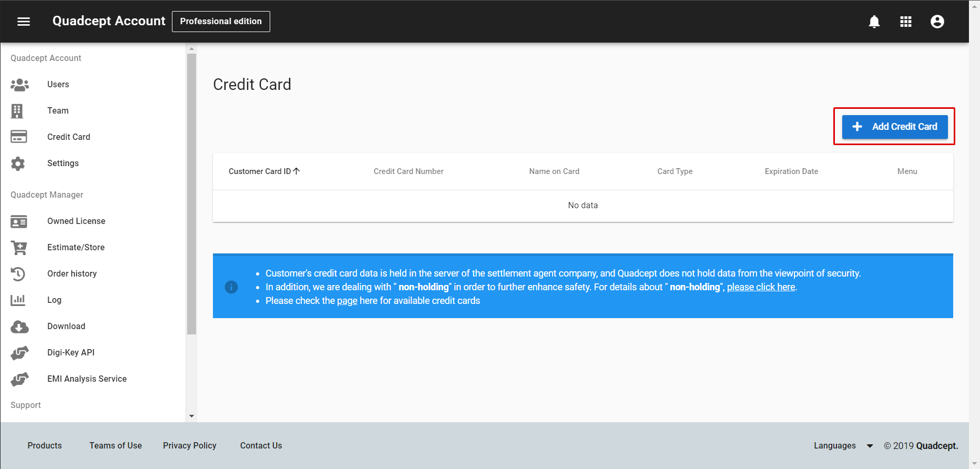Click the Estimate/Store shopping cart icon
This screenshot has width=980, height=469.
click(x=19, y=248)
